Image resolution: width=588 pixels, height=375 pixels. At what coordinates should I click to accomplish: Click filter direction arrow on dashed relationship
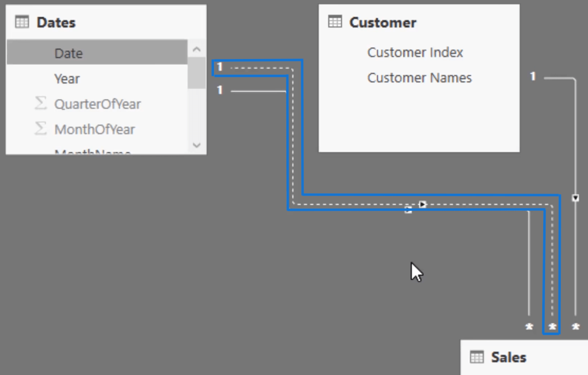(x=423, y=204)
